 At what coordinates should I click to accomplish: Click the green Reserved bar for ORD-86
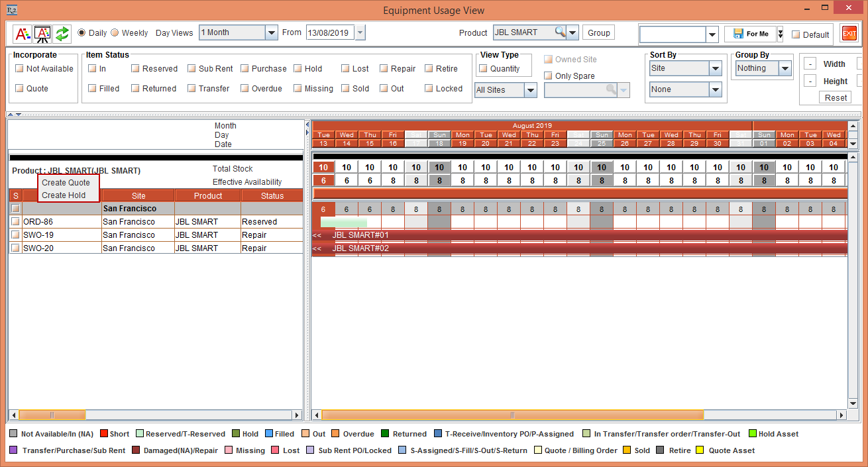(343, 223)
